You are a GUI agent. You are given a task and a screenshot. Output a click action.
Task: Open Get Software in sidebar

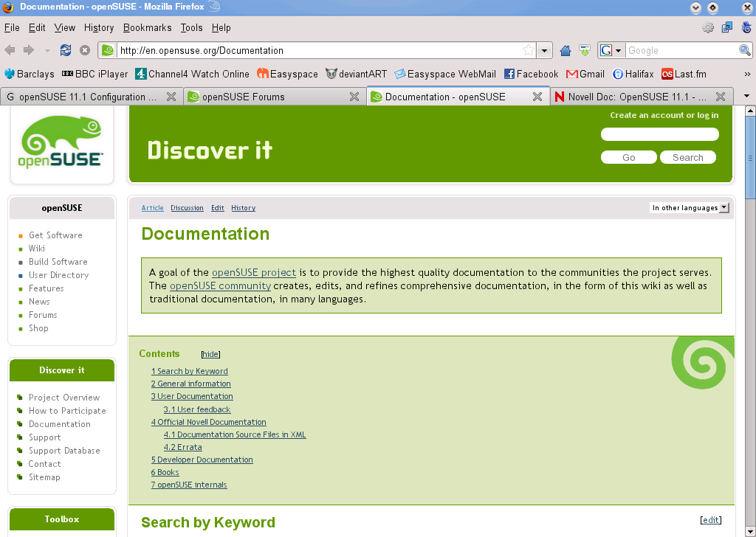(55, 235)
